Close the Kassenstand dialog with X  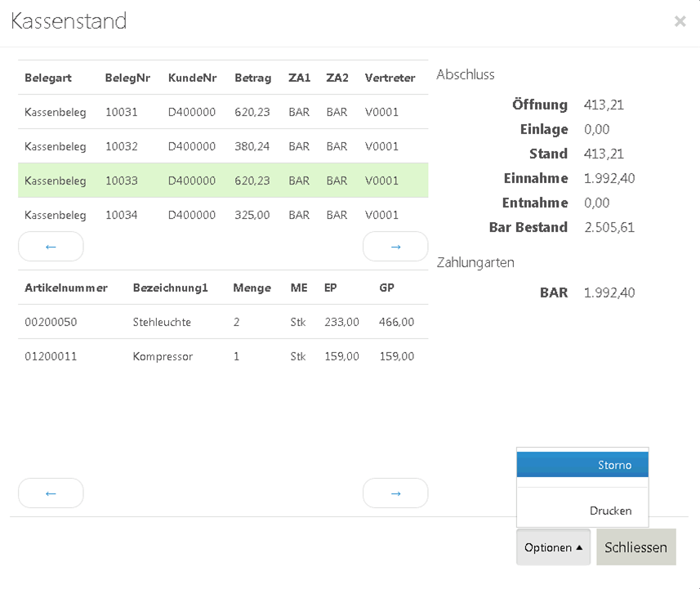click(680, 22)
